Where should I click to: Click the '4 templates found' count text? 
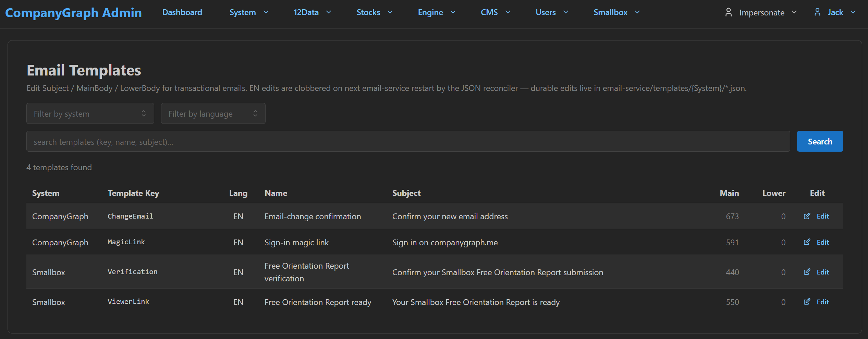click(x=59, y=167)
